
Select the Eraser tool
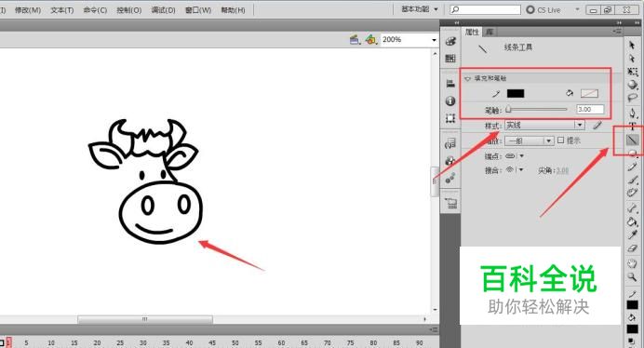632,248
